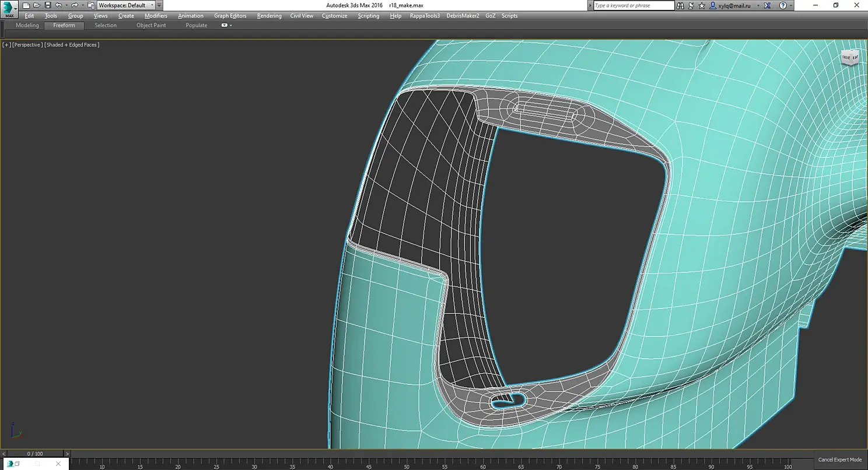Click the Undo arrow icon
The height and width of the screenshot is (470, 868).
[58, 5]
